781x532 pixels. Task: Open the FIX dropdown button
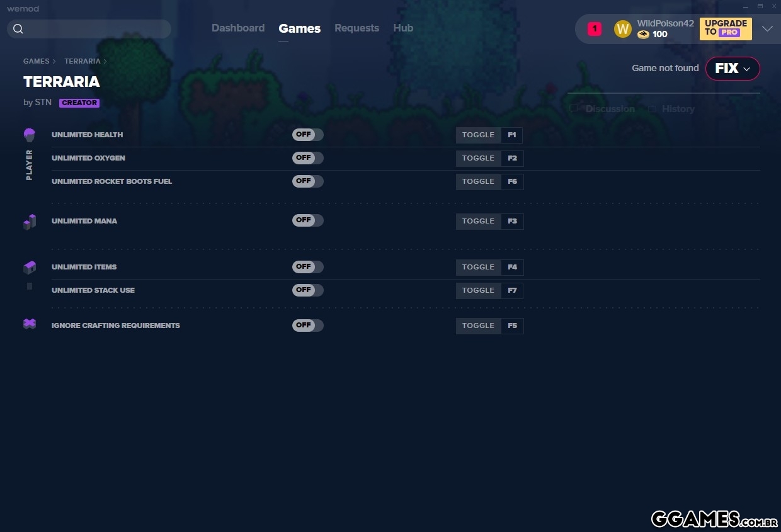733,69
